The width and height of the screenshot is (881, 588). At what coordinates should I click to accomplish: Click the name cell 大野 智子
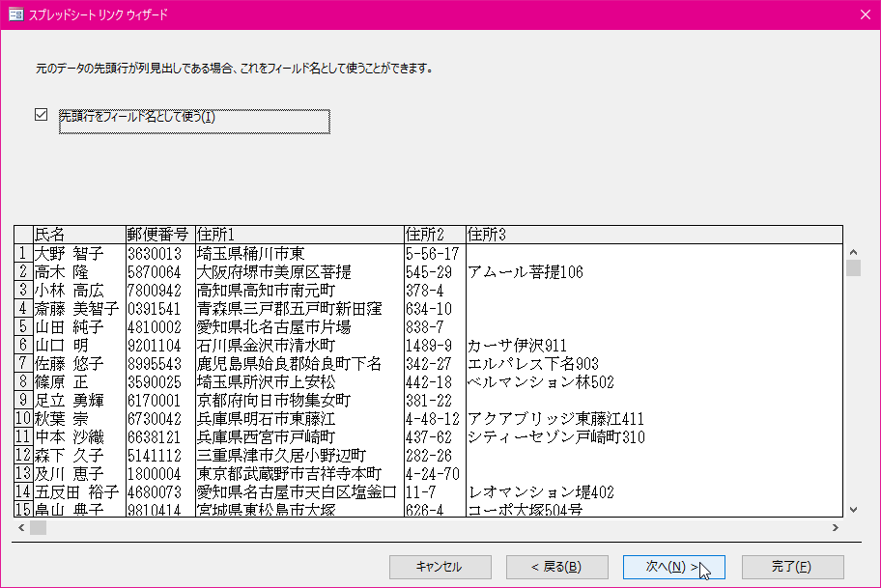click(x=79, y=253)
